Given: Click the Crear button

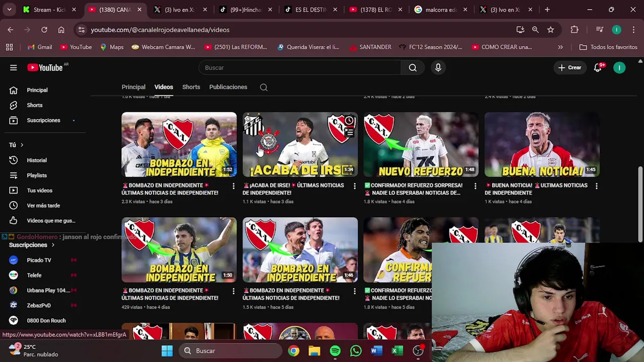Looking at the screenshot, I should click(570, 67).
